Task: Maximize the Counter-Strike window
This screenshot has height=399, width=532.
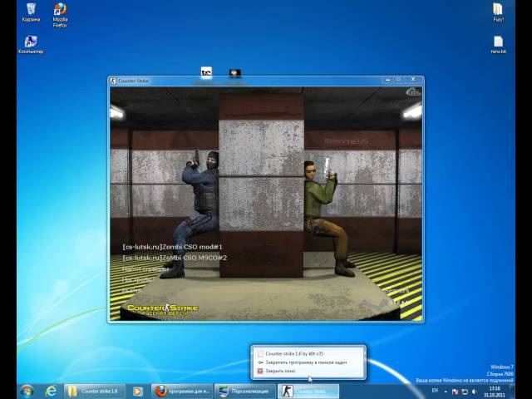Action: (x=399, y=80)
